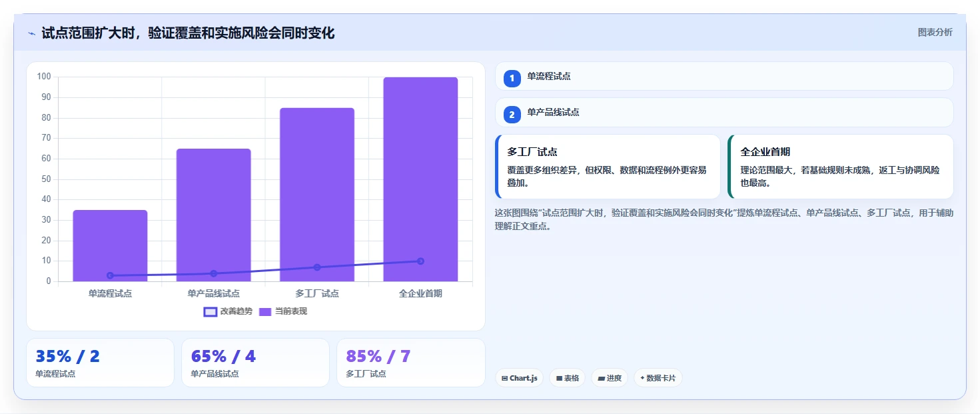Select the 单产品线试点 list row

coord(724,112)
